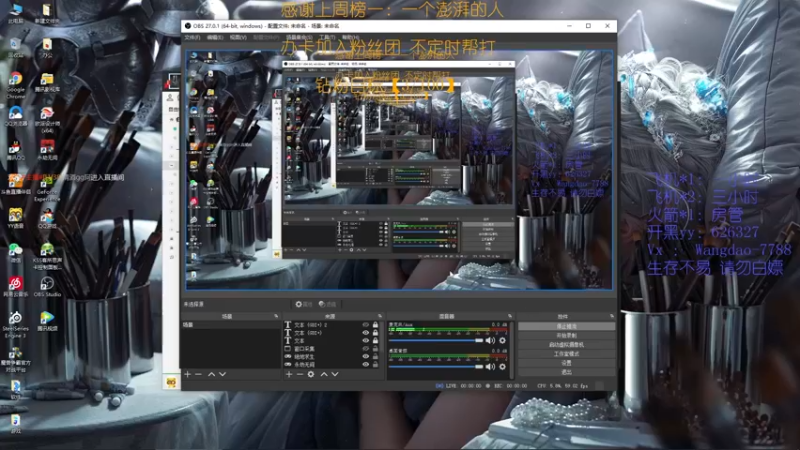Pop out the Sources dock panel
The width and height of the screenshot is (800, 450).
[x=380, y=316]
